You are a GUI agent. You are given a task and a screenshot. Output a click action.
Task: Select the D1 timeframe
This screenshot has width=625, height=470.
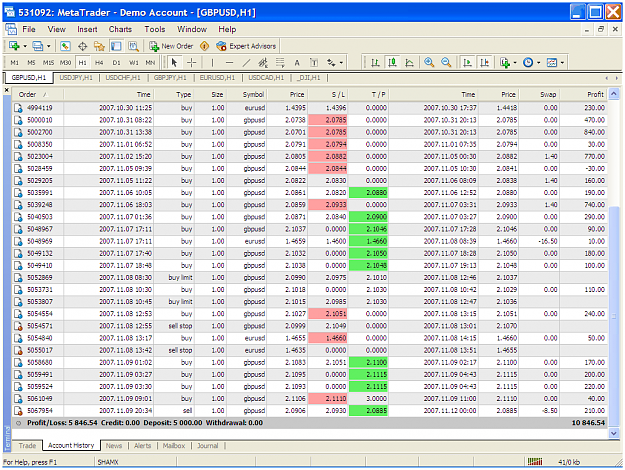pos(116,63)
